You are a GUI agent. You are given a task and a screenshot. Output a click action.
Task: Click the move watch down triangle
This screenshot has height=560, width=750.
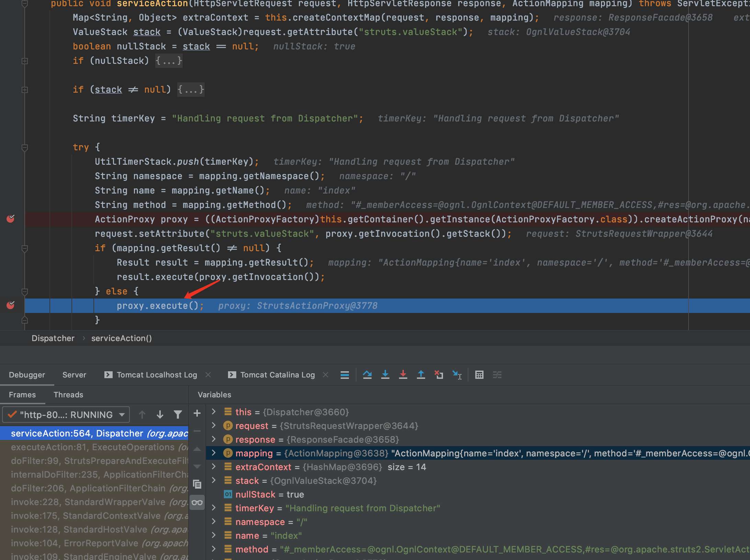point(197,466)
